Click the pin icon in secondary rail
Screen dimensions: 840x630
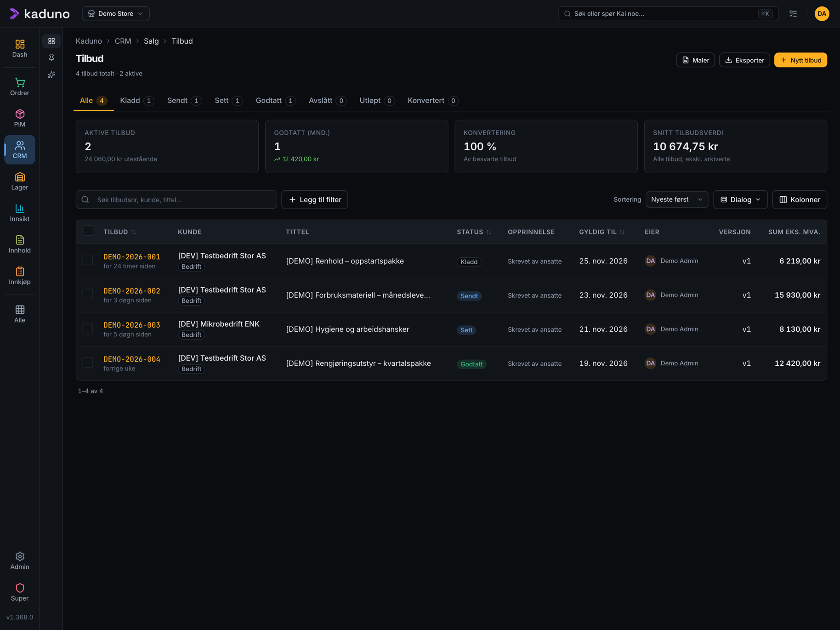click(51, 58)
